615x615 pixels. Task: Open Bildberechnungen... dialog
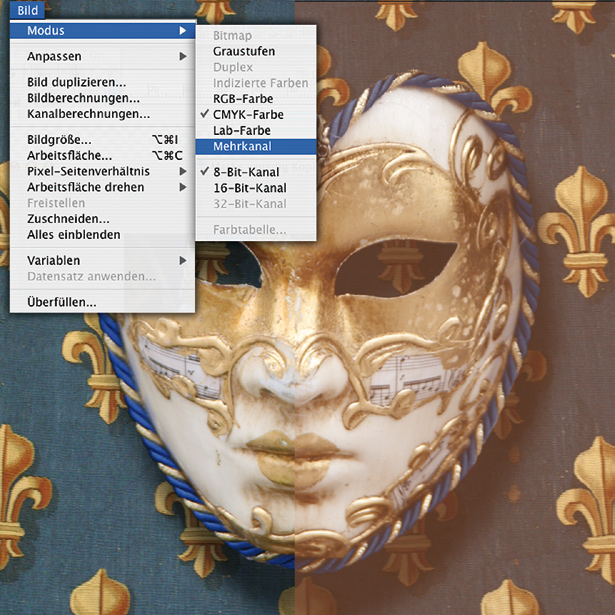pyautogui.click(x=102, y=98)
